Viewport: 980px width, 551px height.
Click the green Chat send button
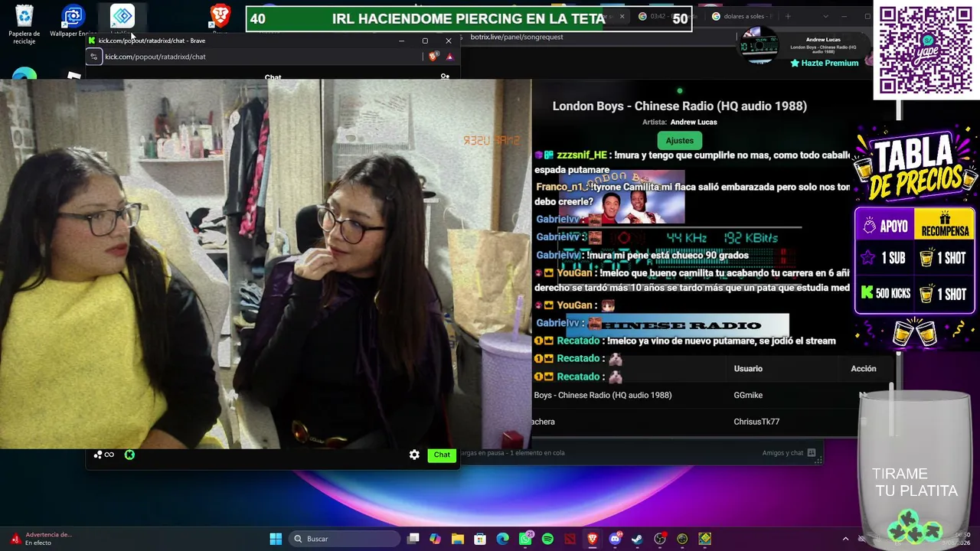442,455
